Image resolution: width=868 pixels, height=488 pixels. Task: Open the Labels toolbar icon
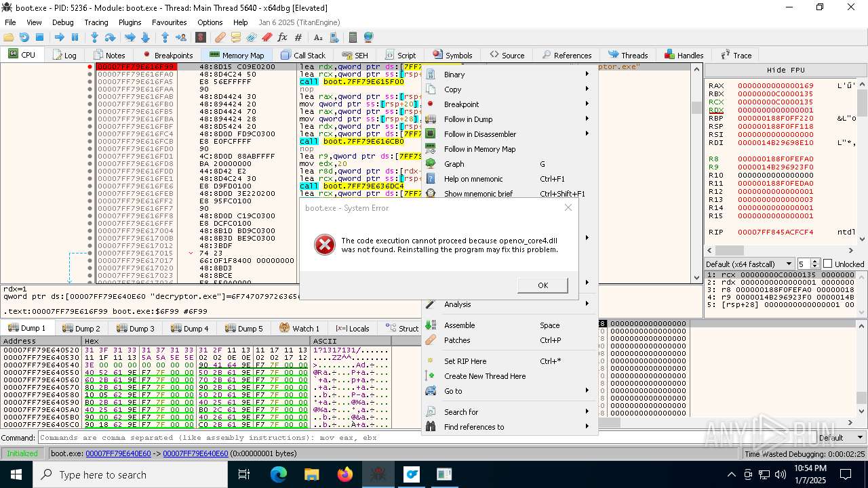click(252, 37)
